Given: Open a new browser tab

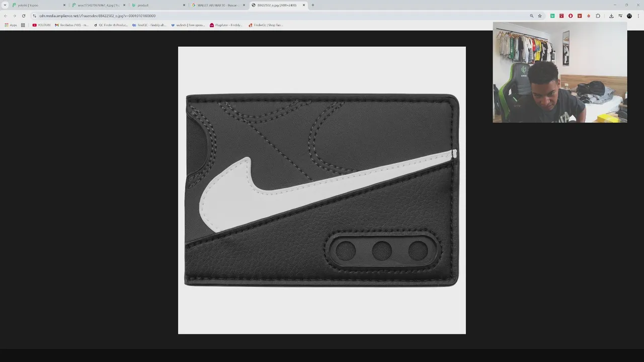Looking at the screenshot, I should click(x=313, y=5).
